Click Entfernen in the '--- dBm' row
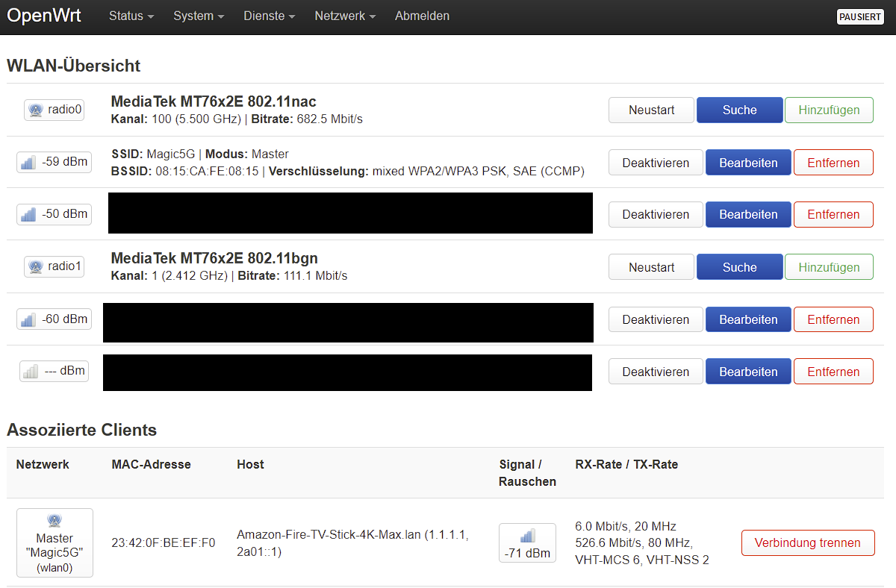Image resolution: width=896 pixels, height=588 pixels. [833, 371]
